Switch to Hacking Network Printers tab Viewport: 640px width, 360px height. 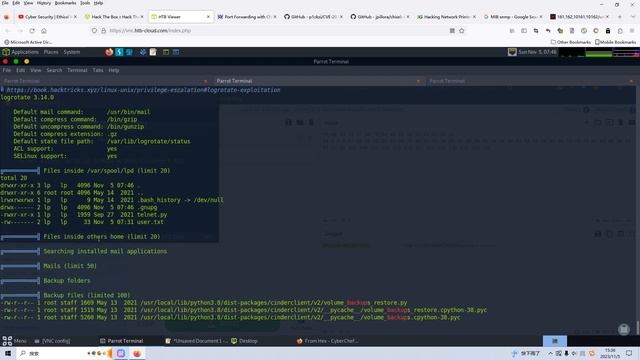[447, 17]
